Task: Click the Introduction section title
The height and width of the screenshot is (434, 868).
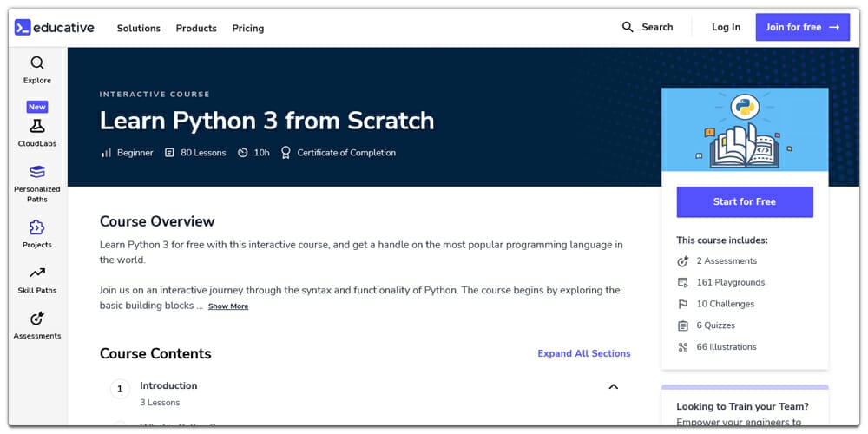Action: pos(168,385)
